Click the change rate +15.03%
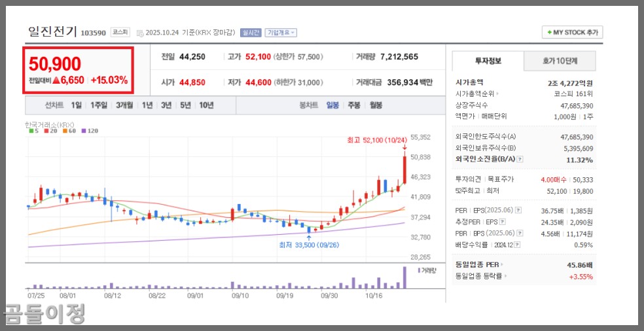 (109, 80)
